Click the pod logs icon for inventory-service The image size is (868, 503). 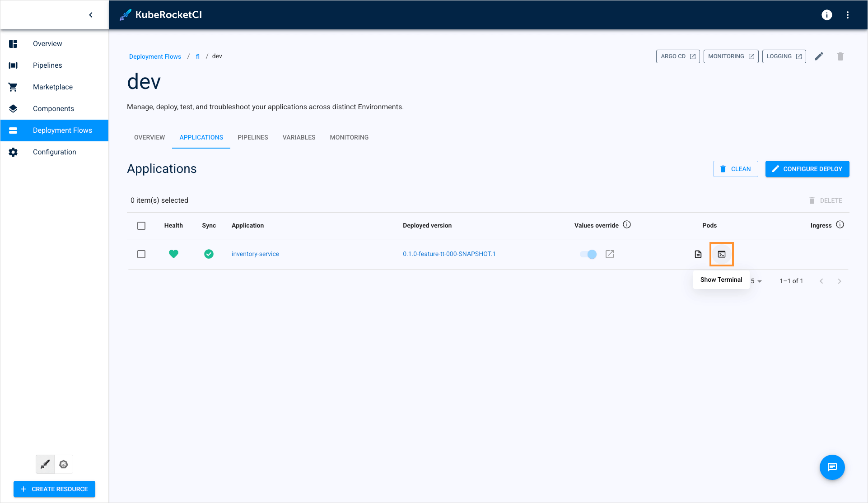[698, 254]
